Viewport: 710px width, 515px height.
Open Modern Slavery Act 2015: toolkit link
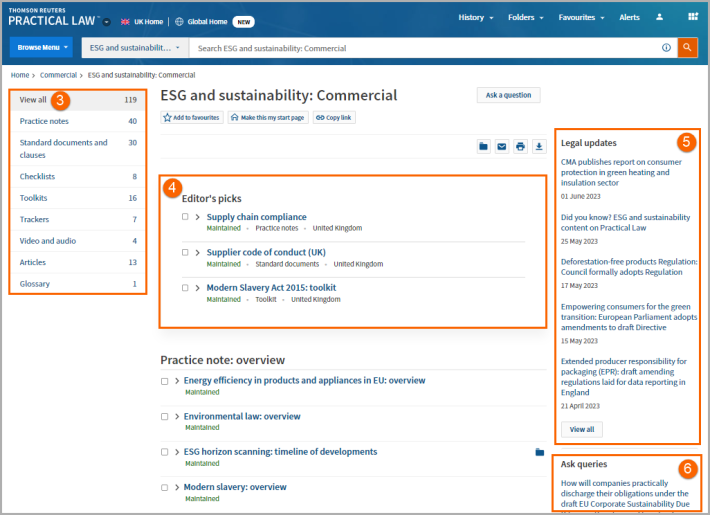click(271, 288)
